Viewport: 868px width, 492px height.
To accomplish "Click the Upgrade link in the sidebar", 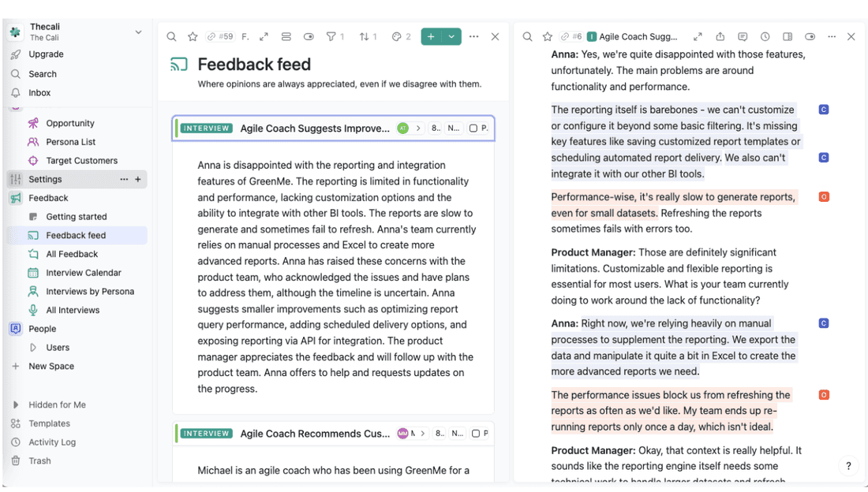I will [47, 54].
